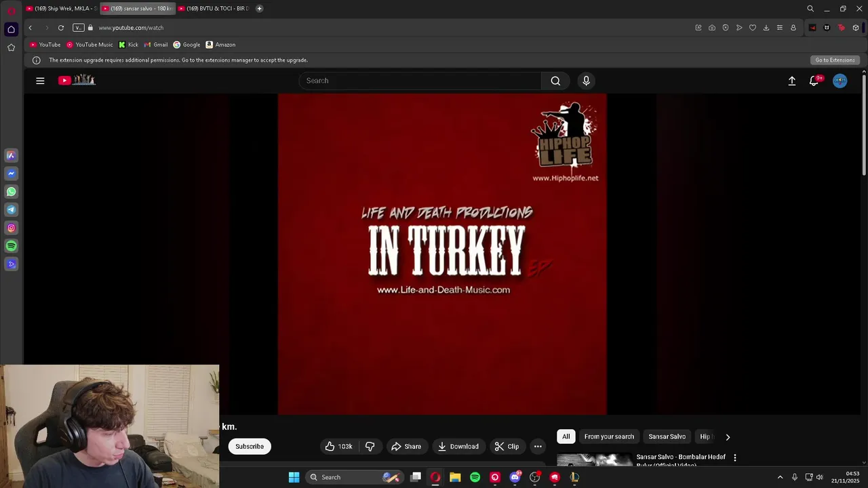Open Telegram in the sidebar
This screenshot has height=488, width=868.
click(11, 210)
